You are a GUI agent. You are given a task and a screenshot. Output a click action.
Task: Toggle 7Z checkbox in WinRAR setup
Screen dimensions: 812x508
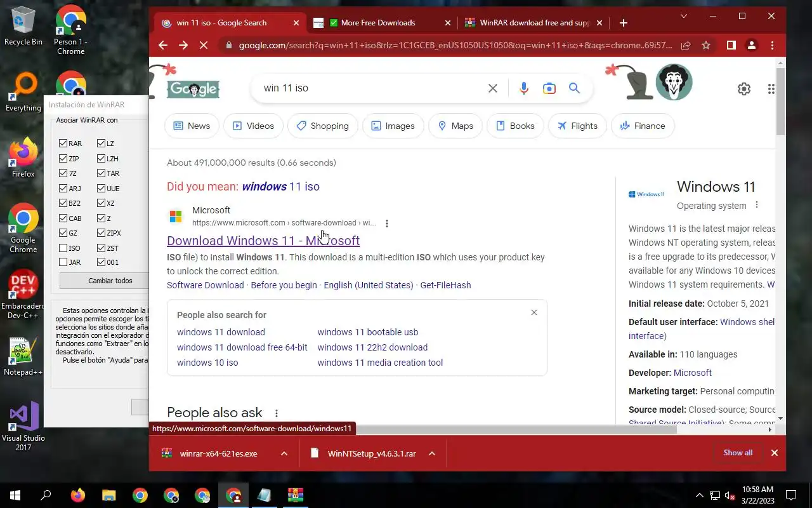coord(63,173)
